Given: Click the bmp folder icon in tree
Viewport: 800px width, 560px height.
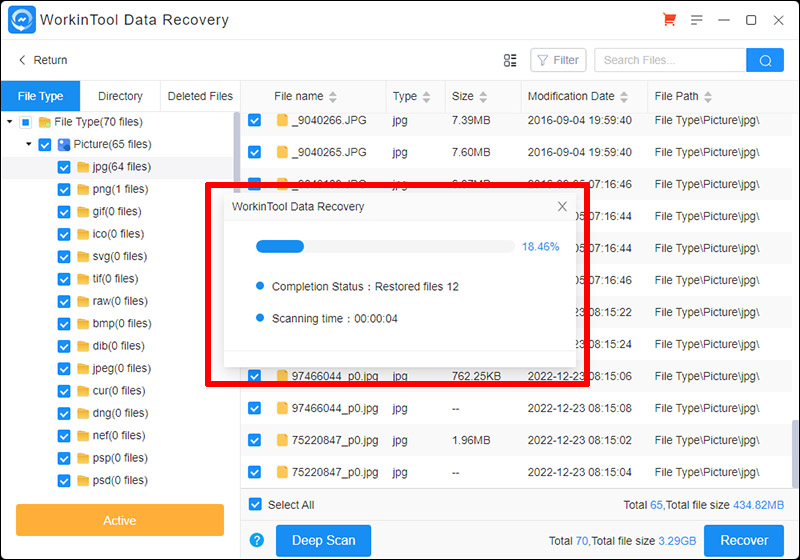Looking at the screenshot, I should pos(83,324).
